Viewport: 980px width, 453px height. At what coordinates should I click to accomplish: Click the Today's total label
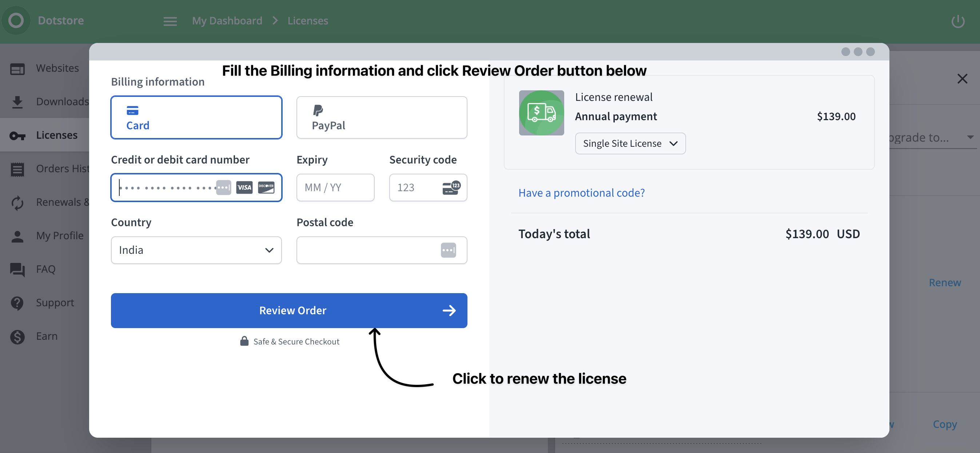click(x=554, y=234)
